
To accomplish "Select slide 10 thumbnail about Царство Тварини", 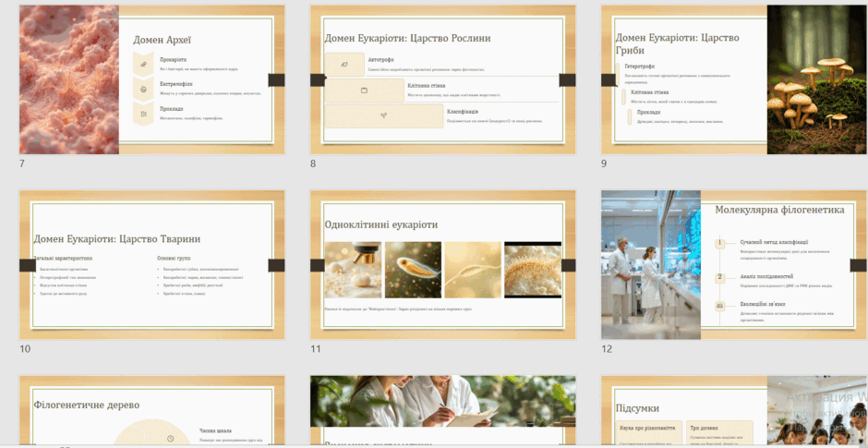I will click(x=152, y=265).
